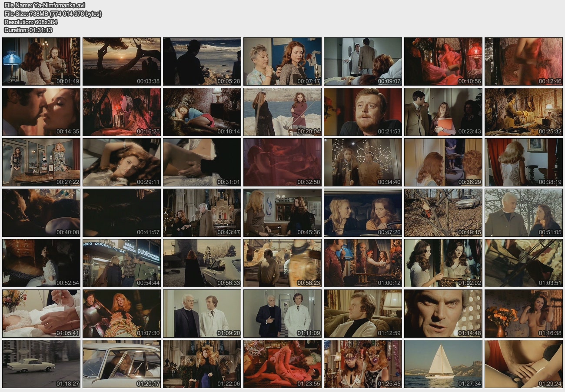Open the sailboat thumbnail at 01:27:34
Image resolution: width=565 pixels, height=392 pixels.
[x=443, y=364]
